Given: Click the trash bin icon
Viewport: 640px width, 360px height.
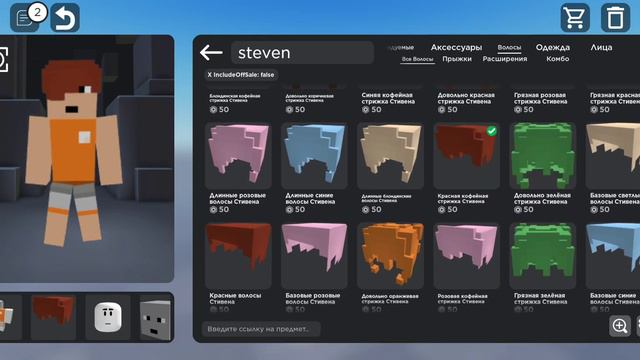Looking at the screenshot, I should coord(616,18).
